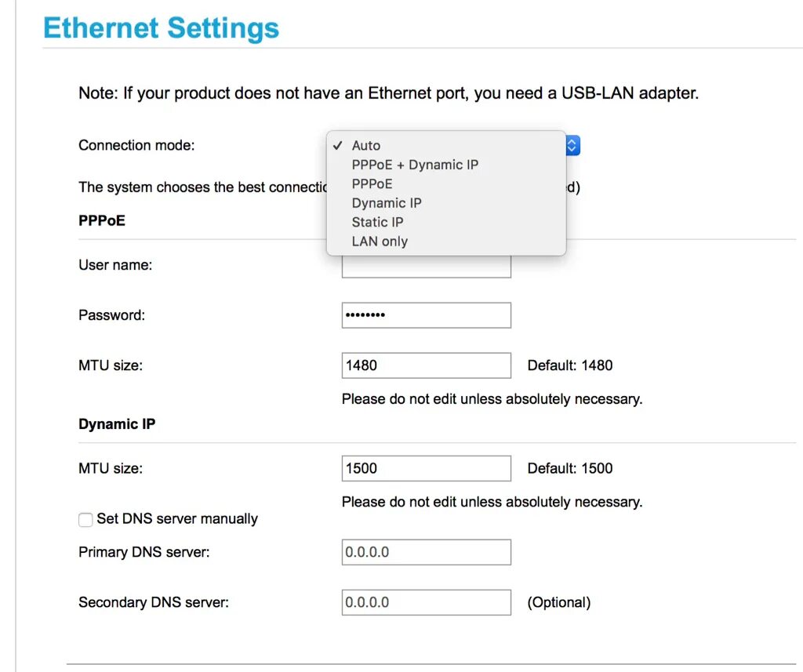Click the Secondary DNS server input box

point(426,602)
